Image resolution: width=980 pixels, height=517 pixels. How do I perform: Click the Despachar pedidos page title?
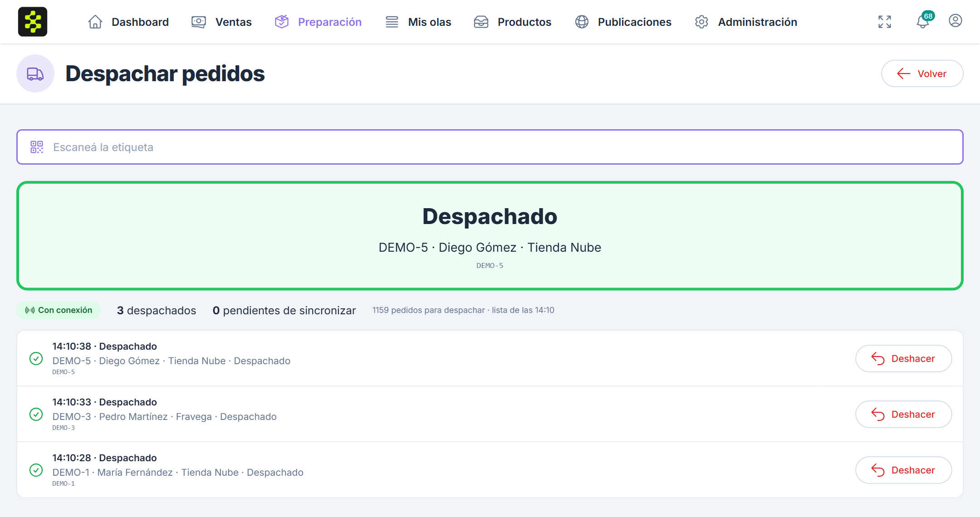165,74
